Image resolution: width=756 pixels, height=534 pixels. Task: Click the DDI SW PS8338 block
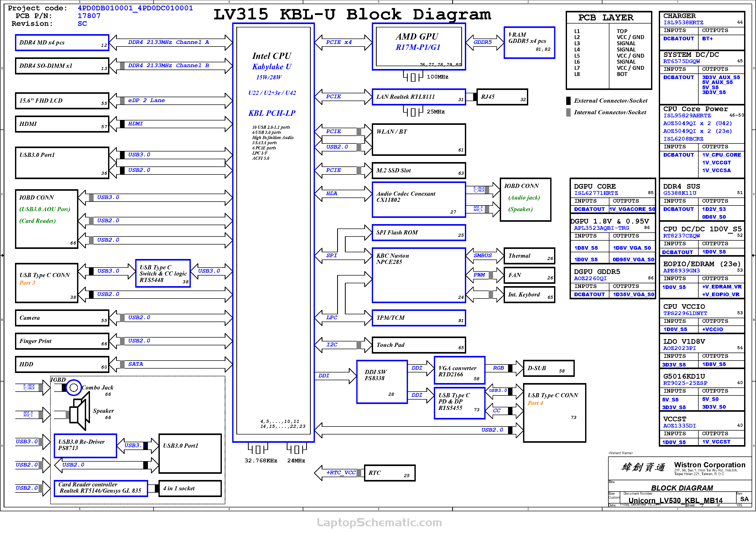point(382,382)
